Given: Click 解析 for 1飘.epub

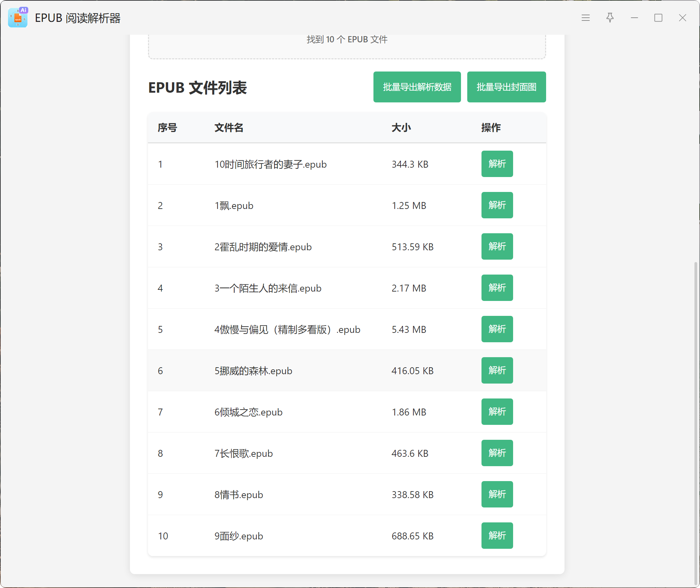Looking at the screenshot, I should pyautogui.click(x=497, y=205).
